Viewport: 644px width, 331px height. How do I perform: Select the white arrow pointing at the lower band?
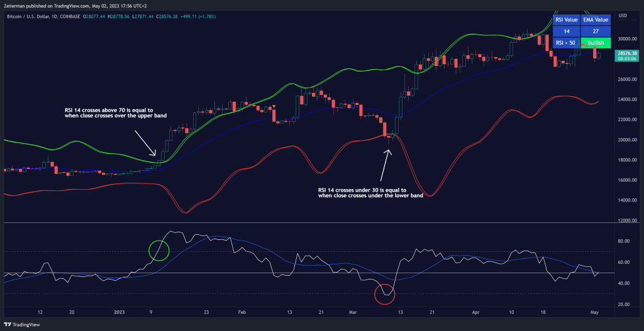384,162
